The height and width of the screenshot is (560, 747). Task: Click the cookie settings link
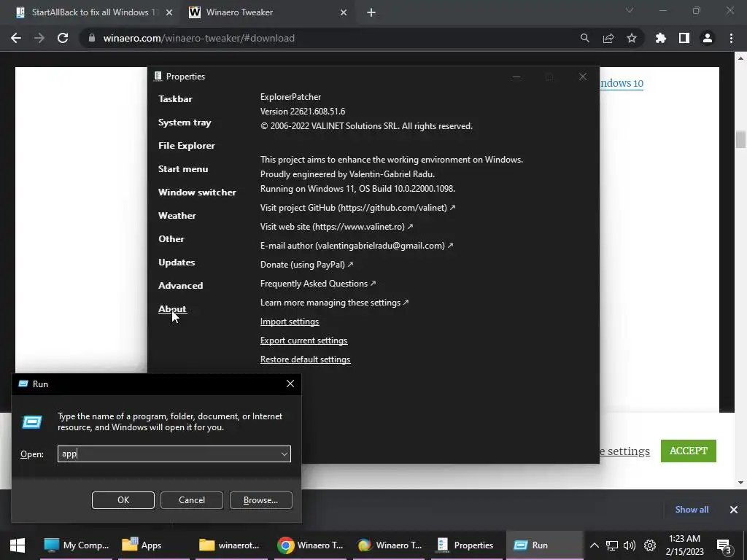click(x=624, y=451)
